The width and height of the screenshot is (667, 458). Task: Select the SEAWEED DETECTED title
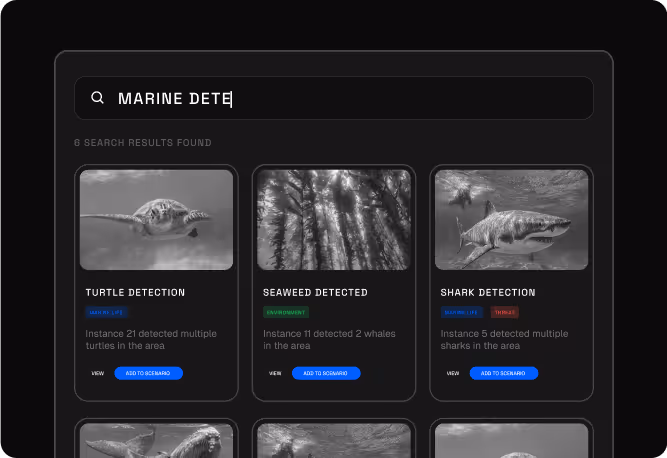(x=315, y=293)
